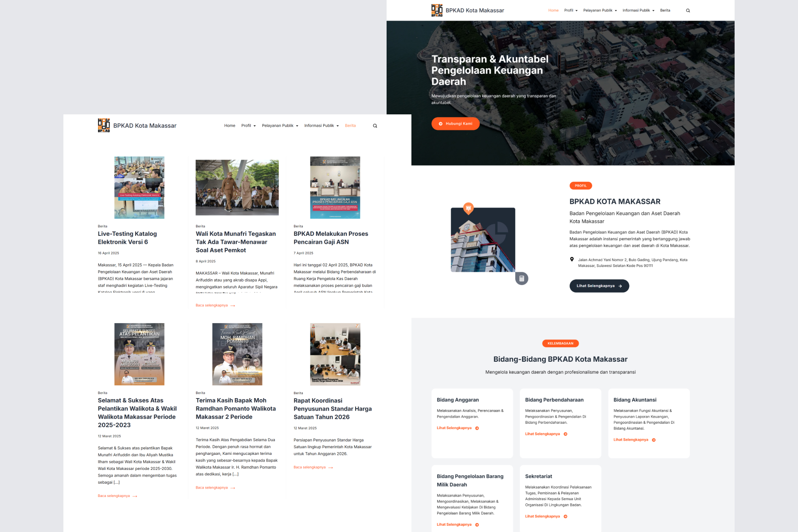The image size is (798, 532).
Task: Click the Pencairan Gaji ASN article thumbnail
Action: point(335,188)
